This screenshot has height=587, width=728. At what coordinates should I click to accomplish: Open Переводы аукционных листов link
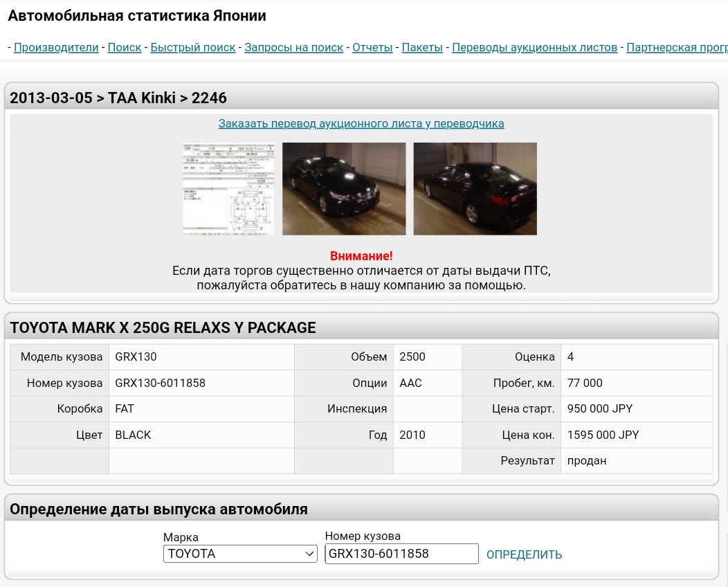click(535, 47)
